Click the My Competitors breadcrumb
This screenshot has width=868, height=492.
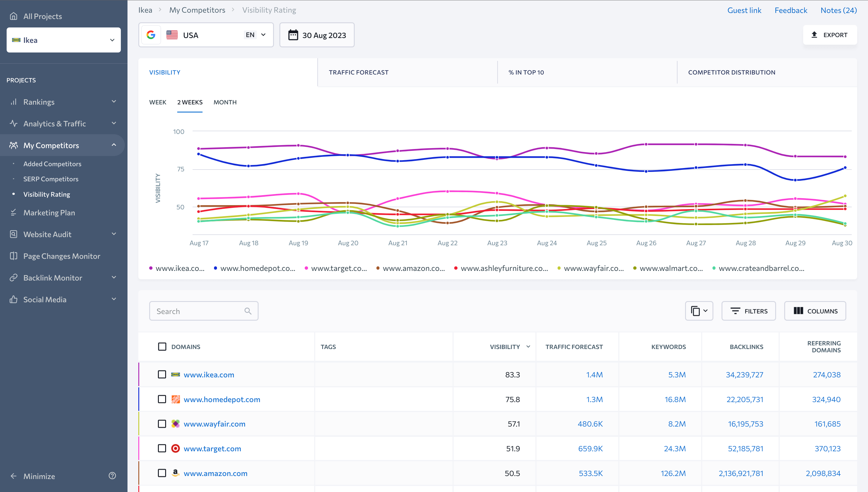click(197, 10)
